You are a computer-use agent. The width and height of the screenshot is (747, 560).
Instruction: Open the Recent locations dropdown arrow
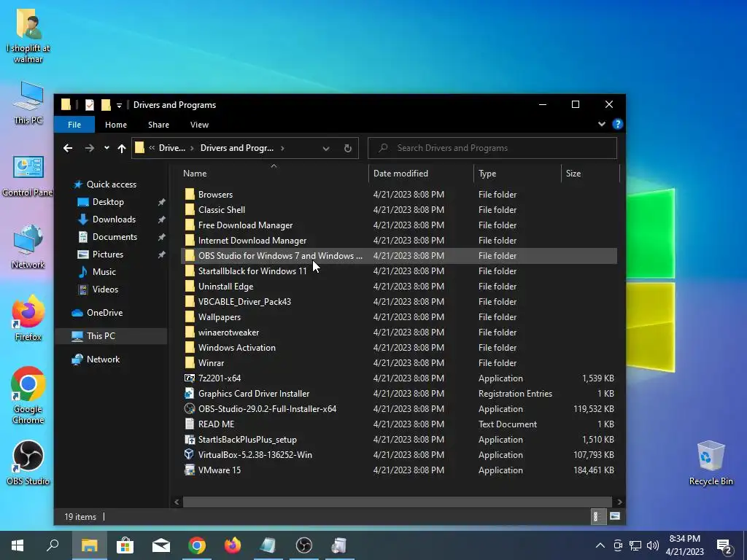(x=107, y=148)
